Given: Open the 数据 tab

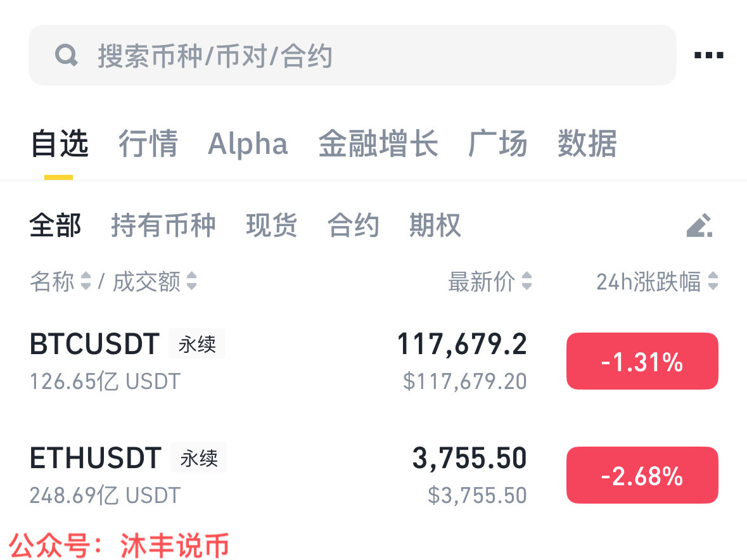Looking at the screenshot, I should (x=587, y=144).
